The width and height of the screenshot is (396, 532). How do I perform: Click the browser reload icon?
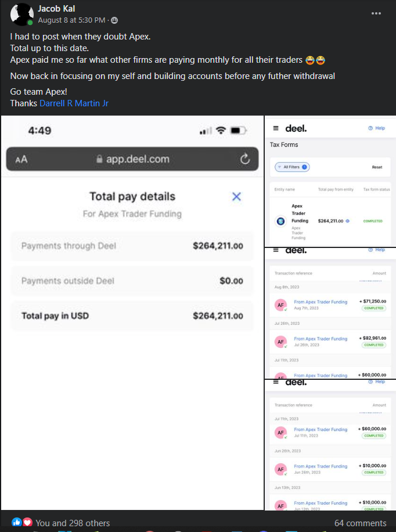[245, 159]
